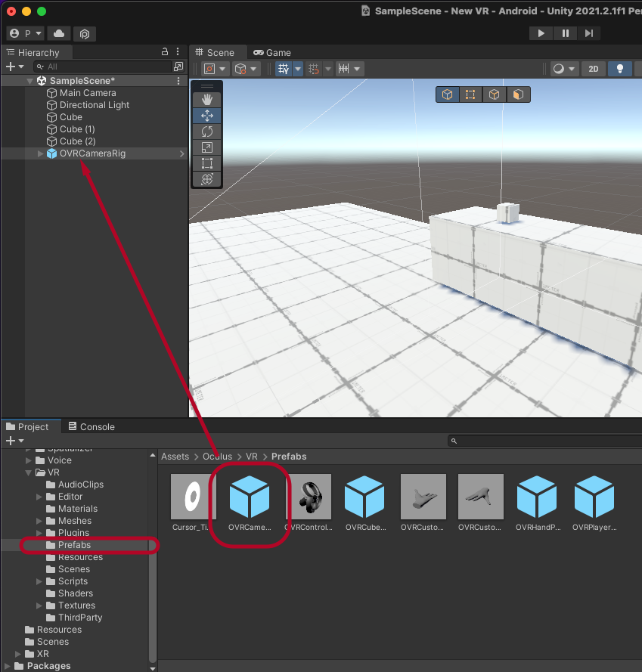The height and width of the screenshot is (672, 642).
Task: Open Hierarchy add (+) dropdown
Action: click(14, 67)
